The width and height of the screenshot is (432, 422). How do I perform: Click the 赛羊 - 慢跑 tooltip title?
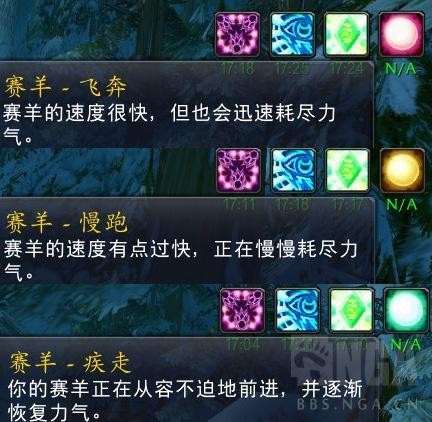pos(67,222)
